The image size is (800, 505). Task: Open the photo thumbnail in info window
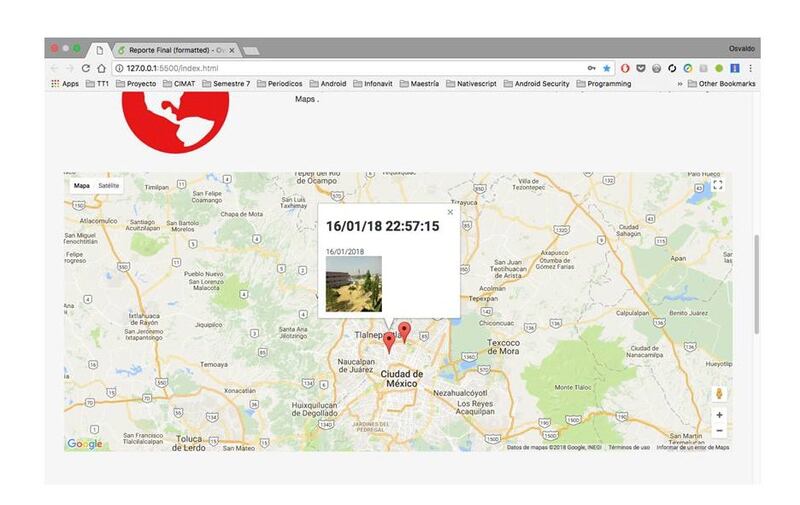click(x=354, y=284)
